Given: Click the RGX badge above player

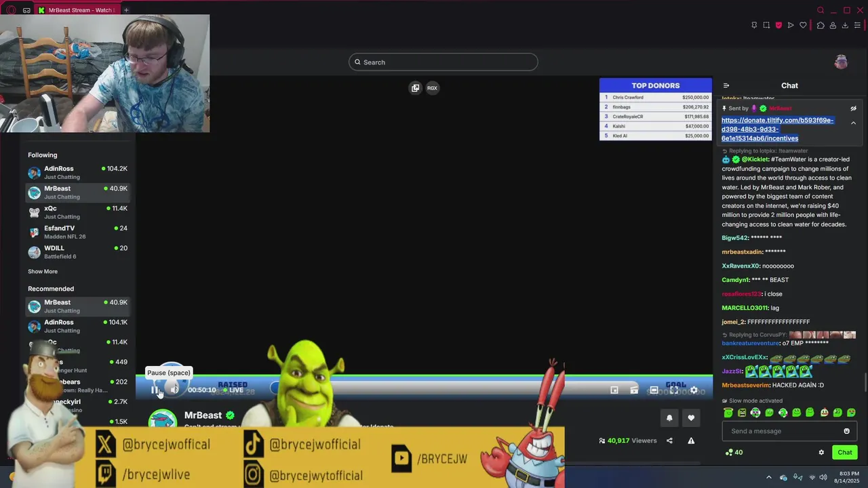Looking at the screenshot, I should pos(432,88).
